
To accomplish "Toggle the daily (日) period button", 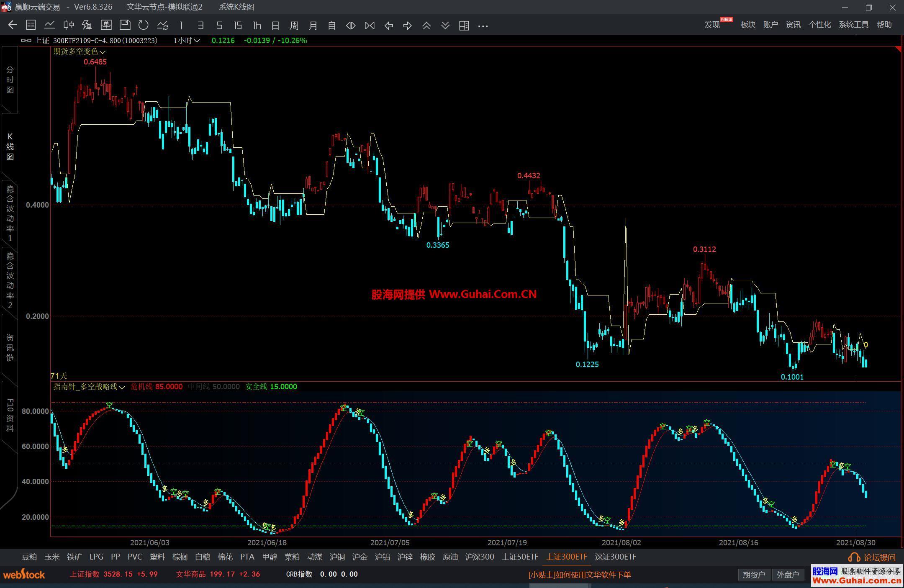I will point(275,26).
